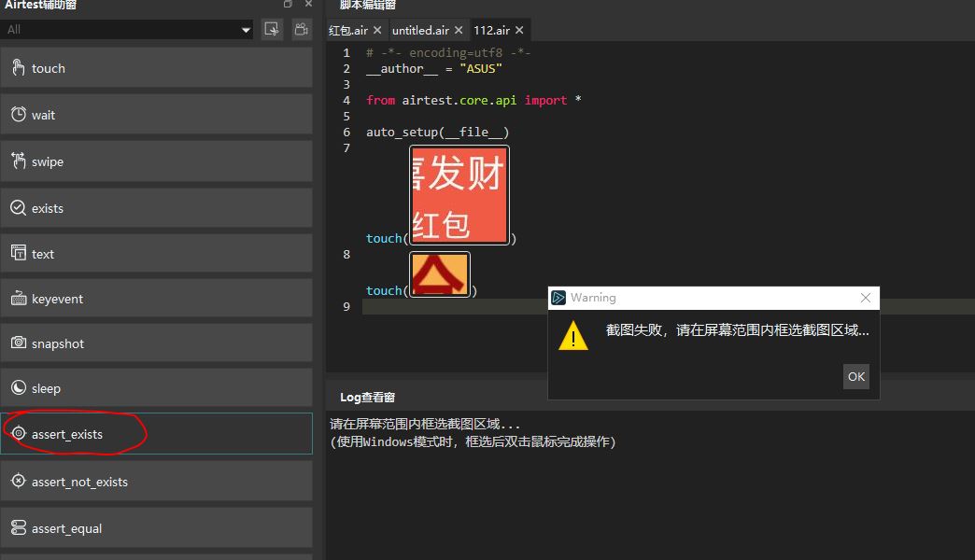
Task: Click the swipe gesture icon
Action: pos(19,161)
